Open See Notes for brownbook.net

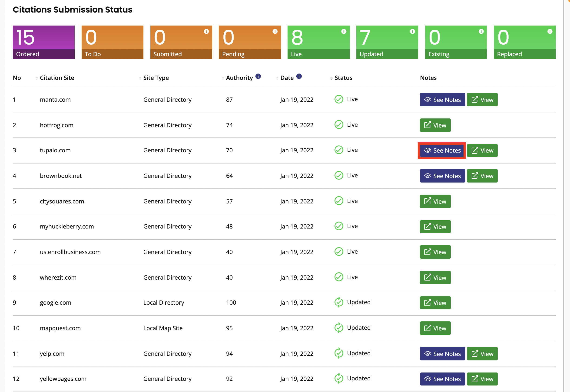442,176
